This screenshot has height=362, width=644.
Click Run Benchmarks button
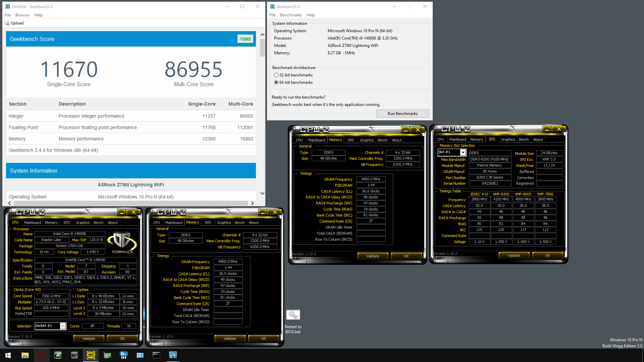[402, 114]
